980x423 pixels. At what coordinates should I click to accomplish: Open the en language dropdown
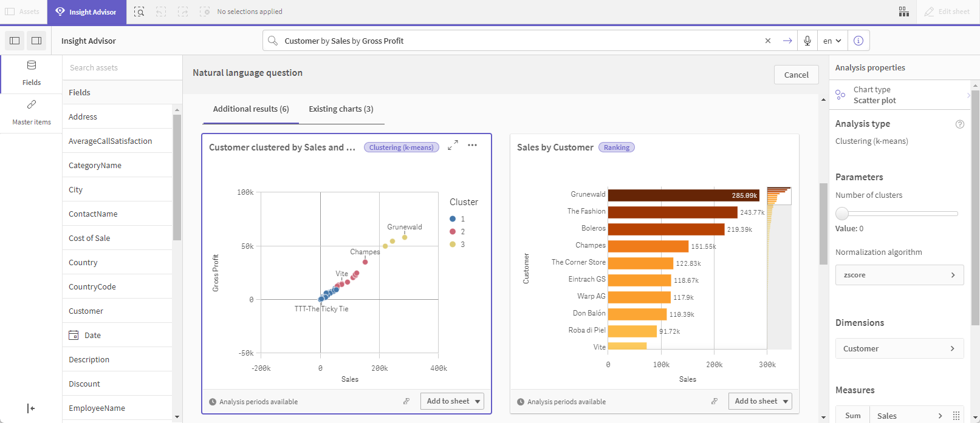point(832,41)
